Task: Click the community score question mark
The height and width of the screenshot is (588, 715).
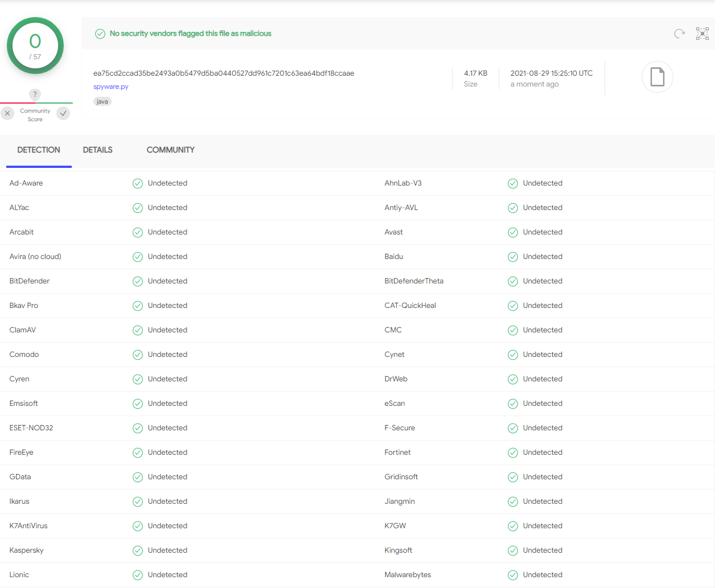Action: point(35,94)
